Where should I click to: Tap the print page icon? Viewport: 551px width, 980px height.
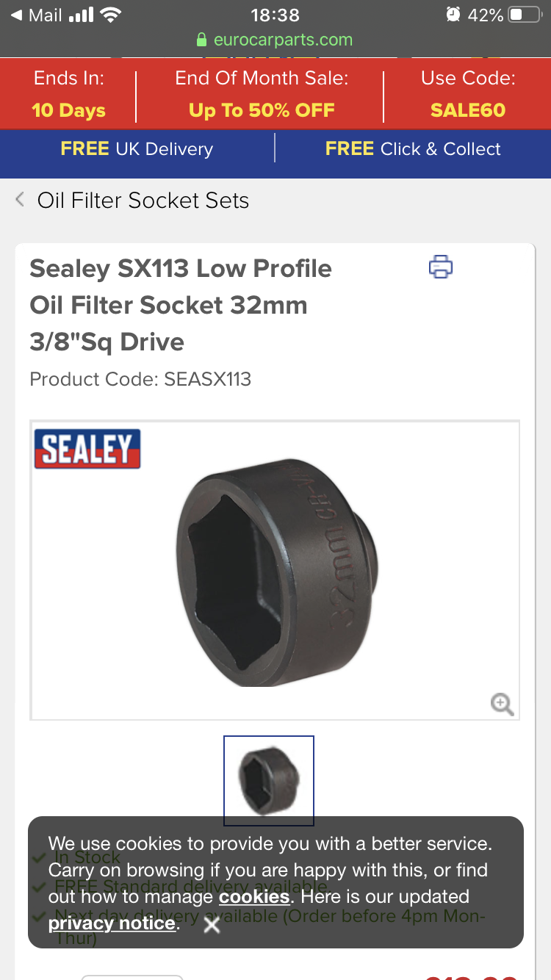[x=441, y=267]
